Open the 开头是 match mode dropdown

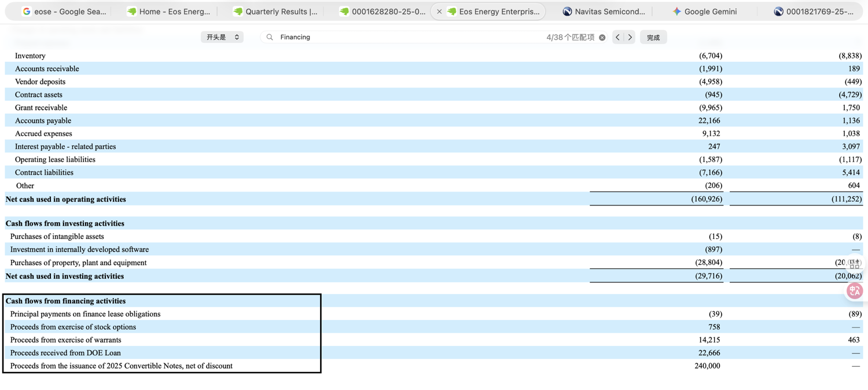point(222,37)
